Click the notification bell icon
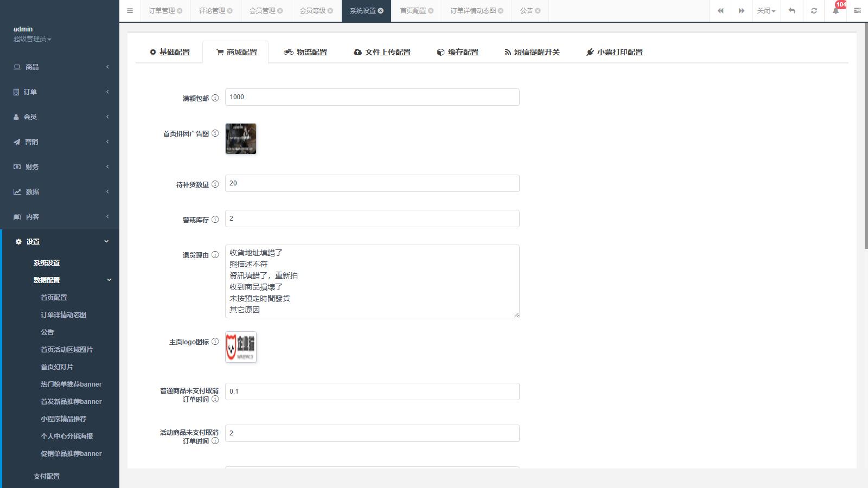 click(835, 11)
